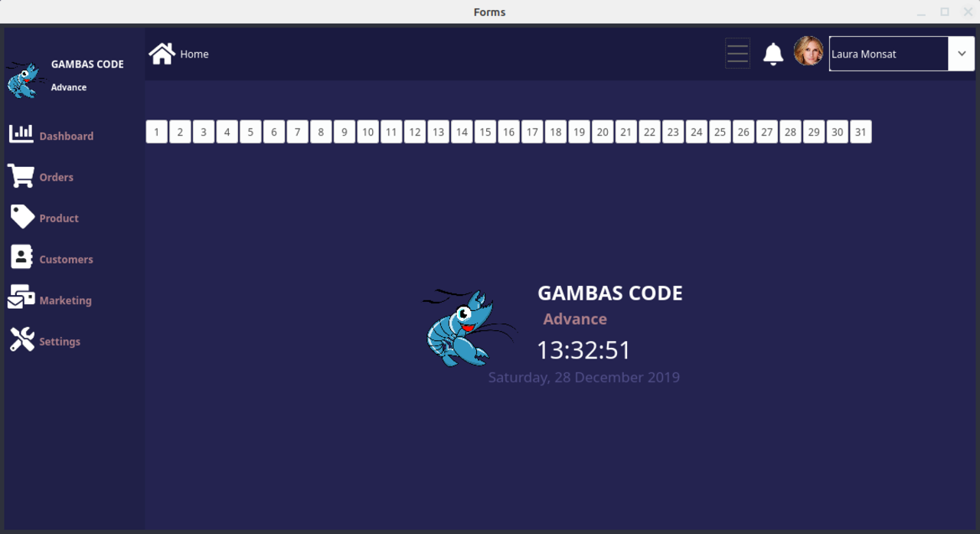Select day button 2
Image resolution: width=980 pixels, height=534 pixels.
(x=180, y=132)
